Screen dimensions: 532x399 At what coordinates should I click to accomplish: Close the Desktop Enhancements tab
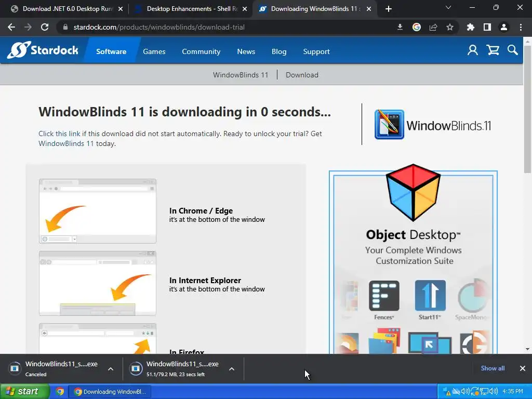pos(245,9)
